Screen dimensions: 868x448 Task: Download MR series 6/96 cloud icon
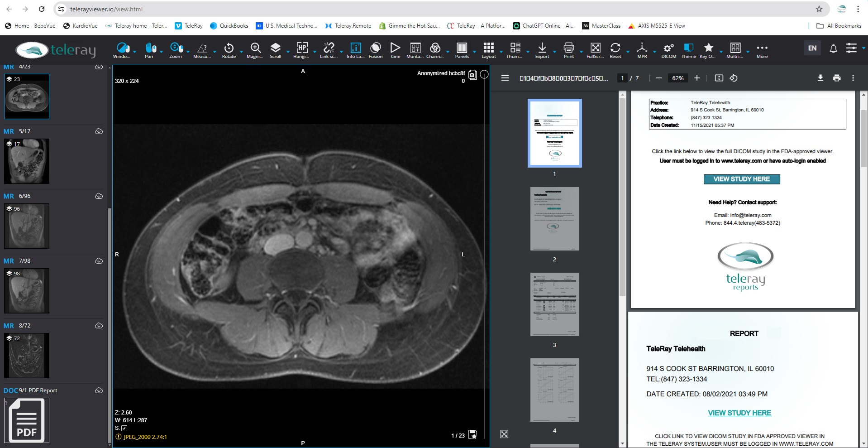(x=99, y=196)
